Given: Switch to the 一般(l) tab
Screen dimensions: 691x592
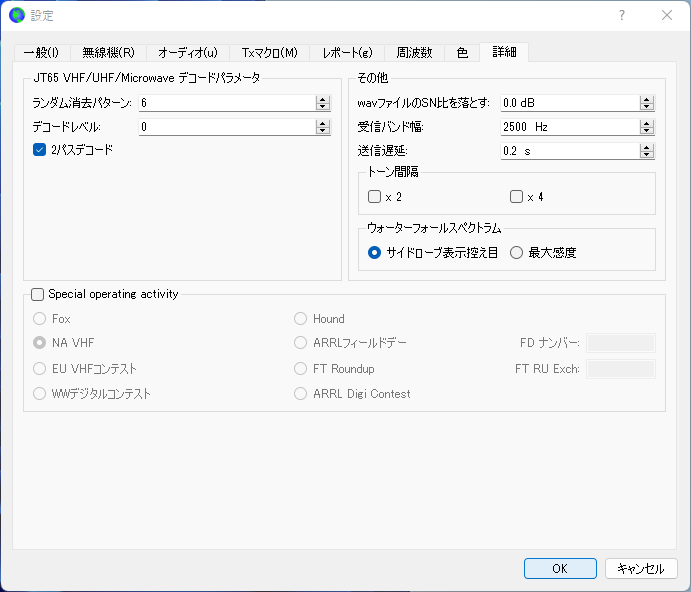Looking at the screenshot, I should point(41,52).
